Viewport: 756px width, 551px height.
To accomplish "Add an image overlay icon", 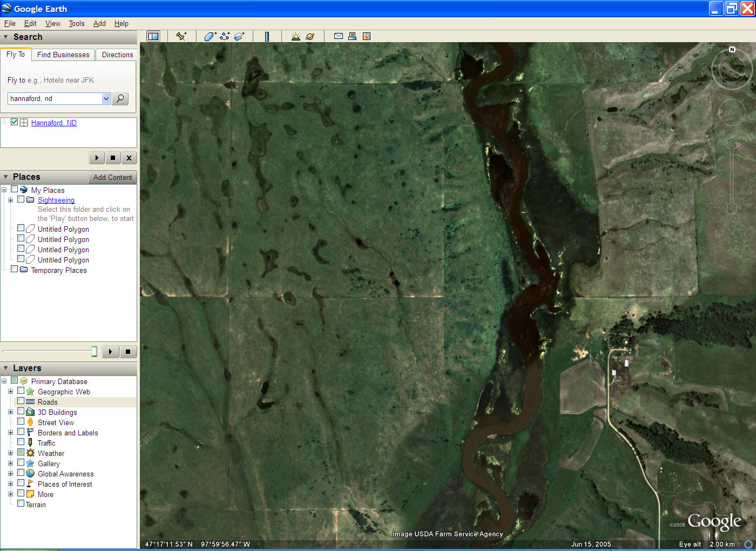I will click(x=239, y=36).
